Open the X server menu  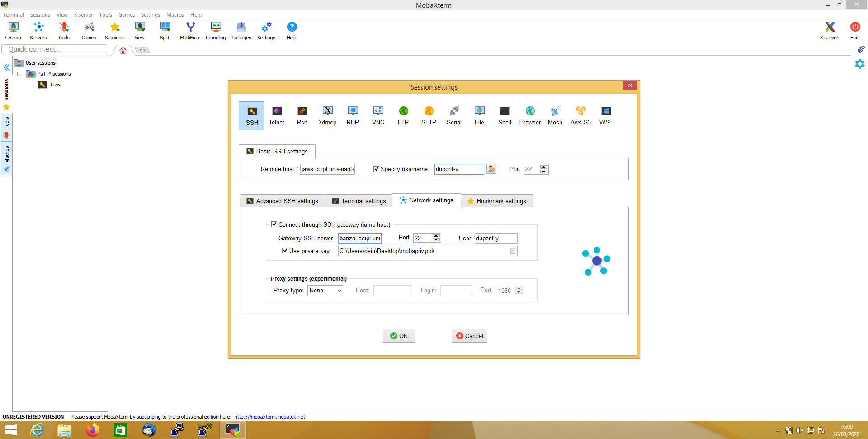pyautogui.click(x=84, y=15)
